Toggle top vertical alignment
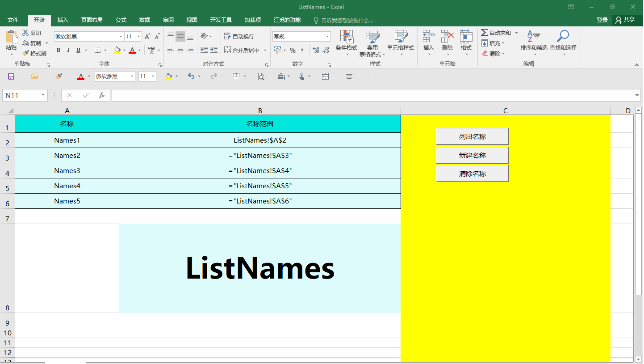Viewport: 644px width, 364px height. coord(171,36)
